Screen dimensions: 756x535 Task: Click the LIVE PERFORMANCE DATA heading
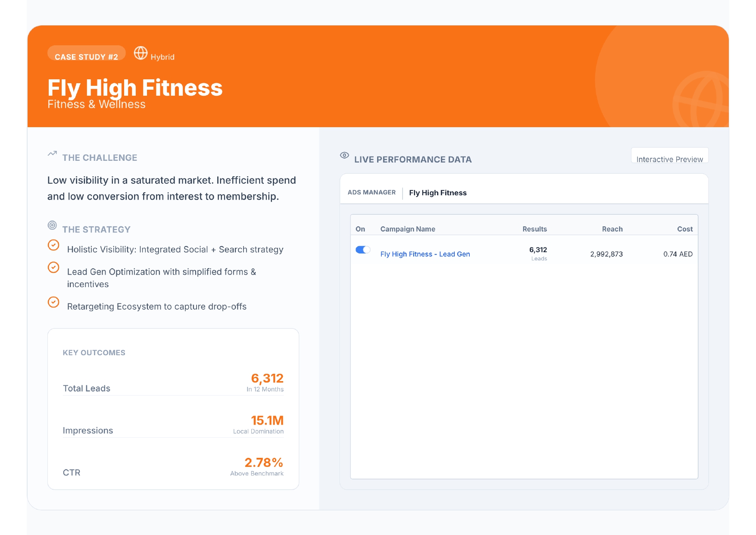tap(413, 160)
